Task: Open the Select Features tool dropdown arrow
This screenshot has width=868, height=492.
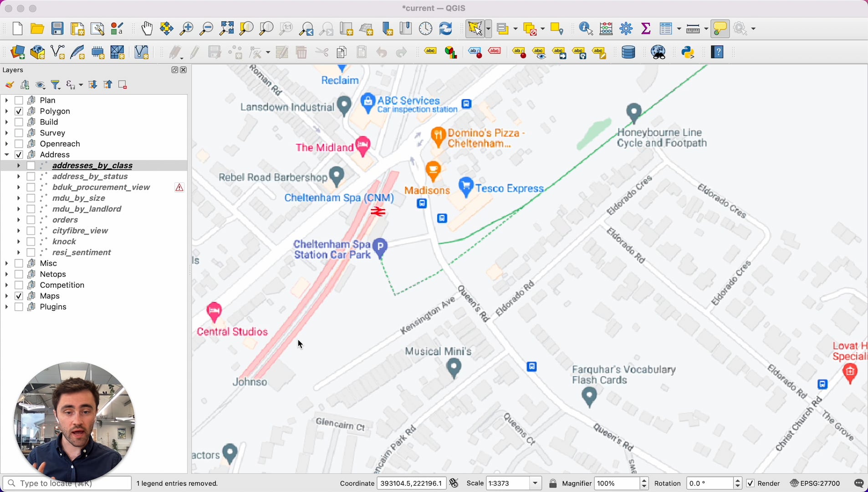Action: pyautogui.click(x=489, y=29)
